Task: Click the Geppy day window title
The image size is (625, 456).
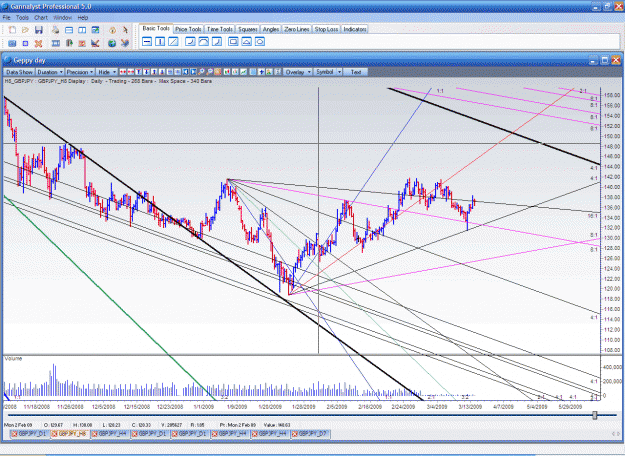Action: [29, 61]
